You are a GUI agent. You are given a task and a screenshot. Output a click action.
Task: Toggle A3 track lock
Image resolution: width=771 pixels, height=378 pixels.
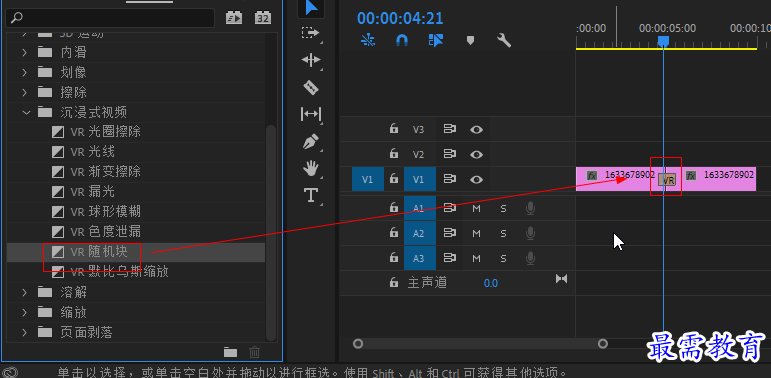tap(393, 258)
